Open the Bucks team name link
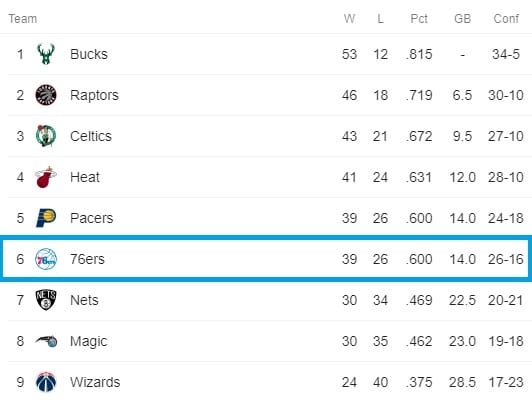The height and width of the screenshot is (402, 532). click(x=89, y=54)
